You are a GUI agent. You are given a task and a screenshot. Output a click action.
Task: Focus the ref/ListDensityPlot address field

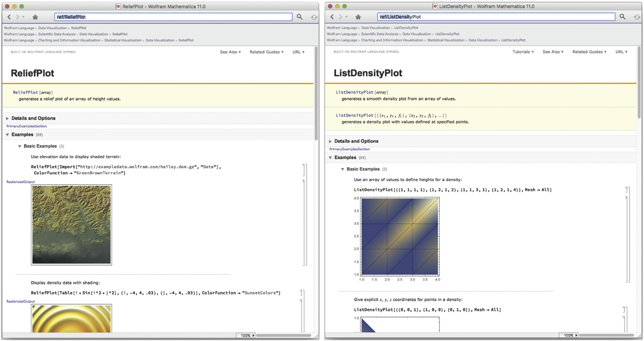coord(496,17)
